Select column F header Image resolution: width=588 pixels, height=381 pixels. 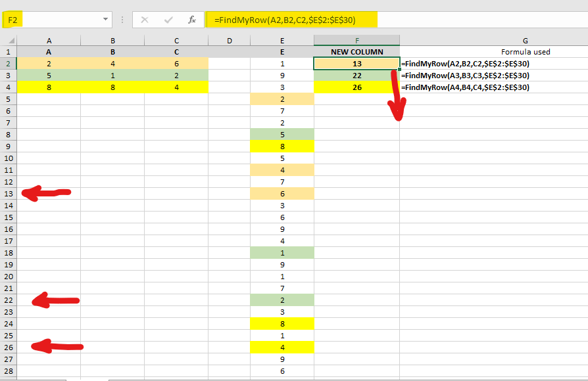pyautogui.click(x=357, y=41)
